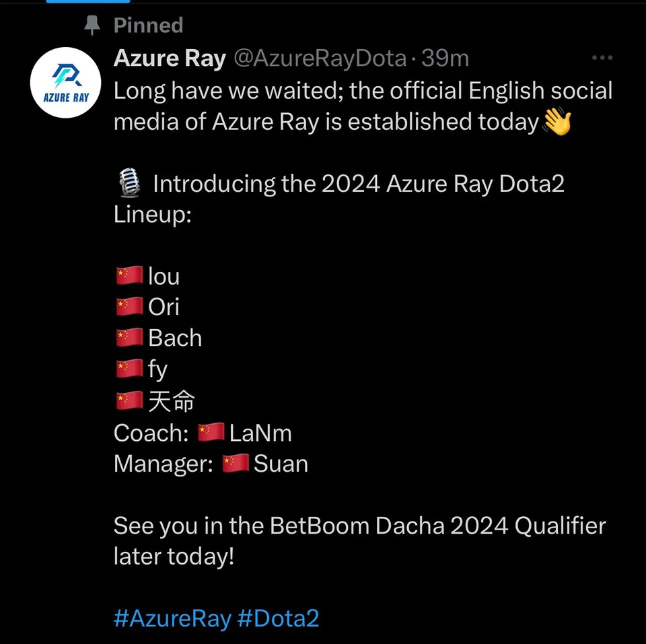
Task: Click the microphone emoji in the tweet
Action: coord(128,182)
